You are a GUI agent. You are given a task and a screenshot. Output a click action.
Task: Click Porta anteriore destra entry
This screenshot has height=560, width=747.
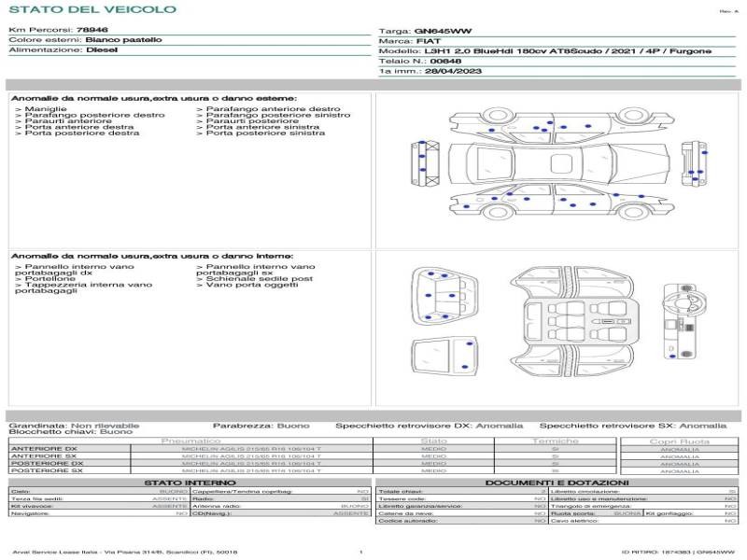tap(75, 127)
